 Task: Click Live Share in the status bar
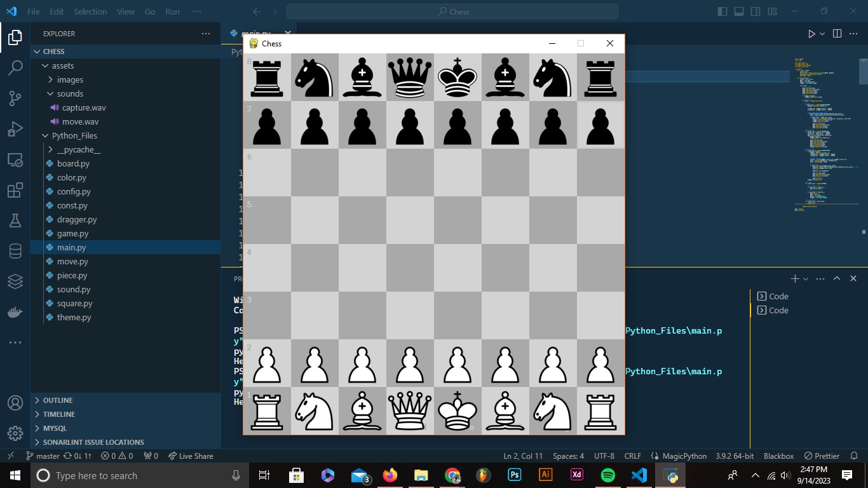coord(191,456)
